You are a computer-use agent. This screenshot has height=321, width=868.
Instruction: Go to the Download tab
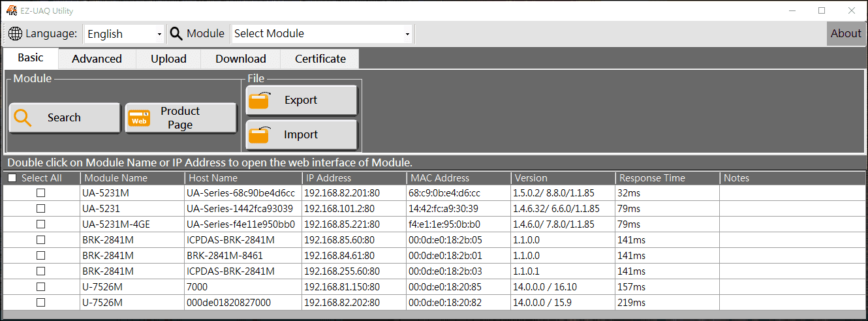pos(240,59)
